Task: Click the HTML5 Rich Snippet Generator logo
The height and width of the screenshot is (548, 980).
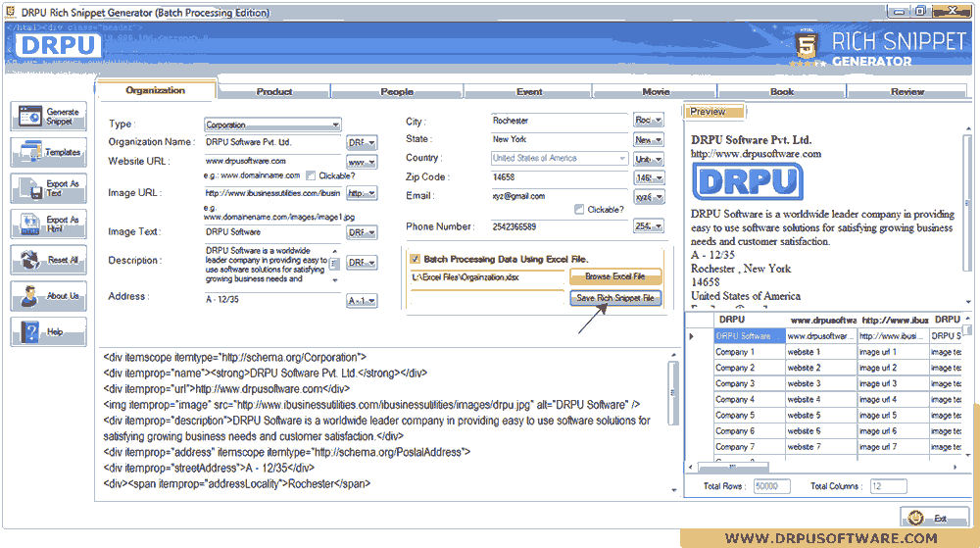Action: pyautogui.click(x=880, y=49)
